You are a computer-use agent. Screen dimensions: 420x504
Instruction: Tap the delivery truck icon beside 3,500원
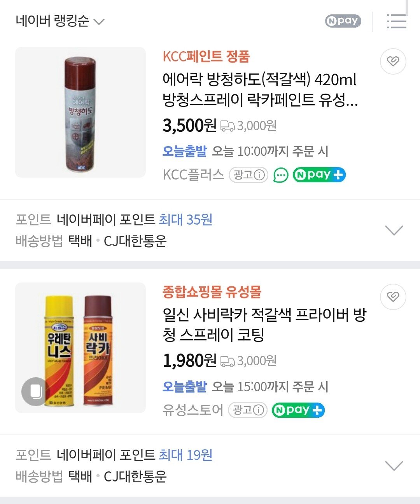[227, 126]
